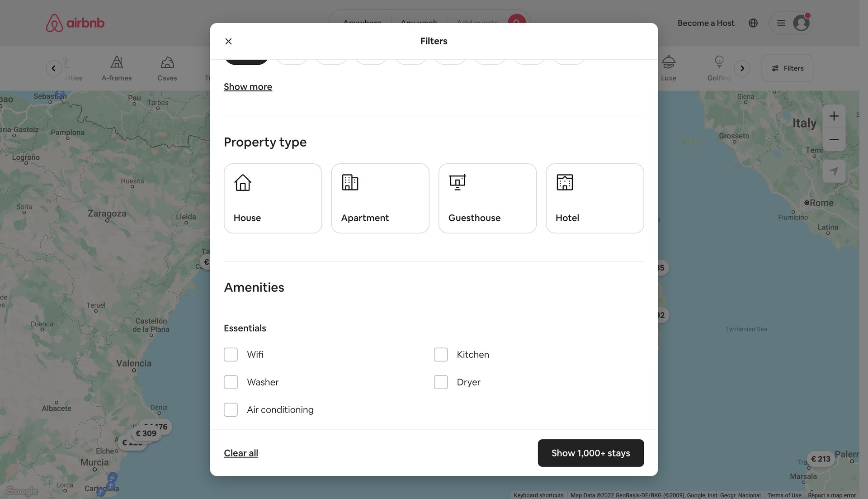Select the House property type
868x499 pixels.
[x=273, y=198]
